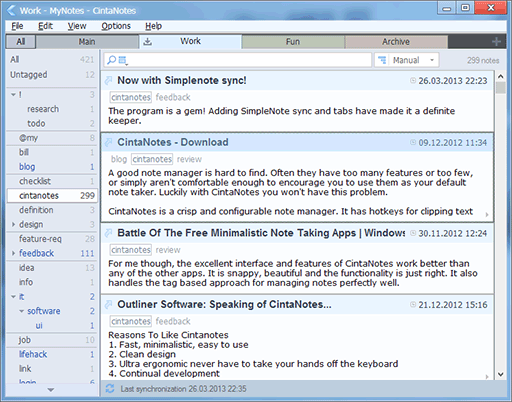The width and height of the screenshot is (512, 402).
Task: Select the info tag
Action: click(x=52, y=282)
